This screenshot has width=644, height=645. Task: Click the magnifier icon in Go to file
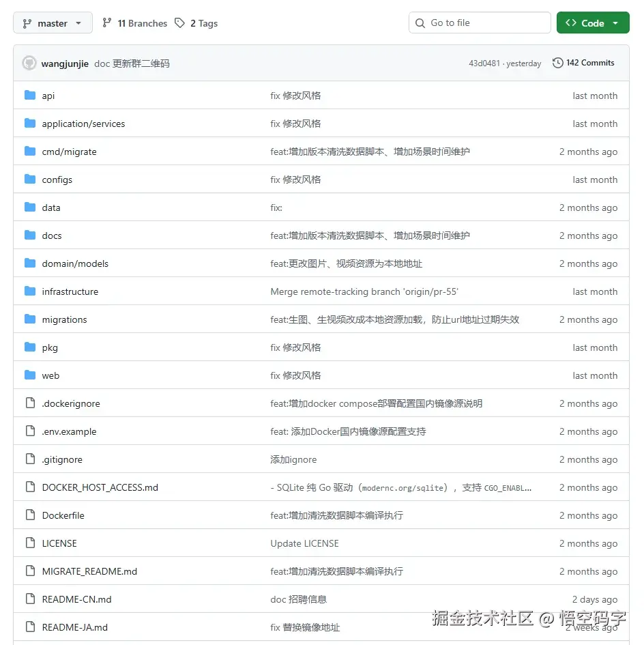coord(420,23)
